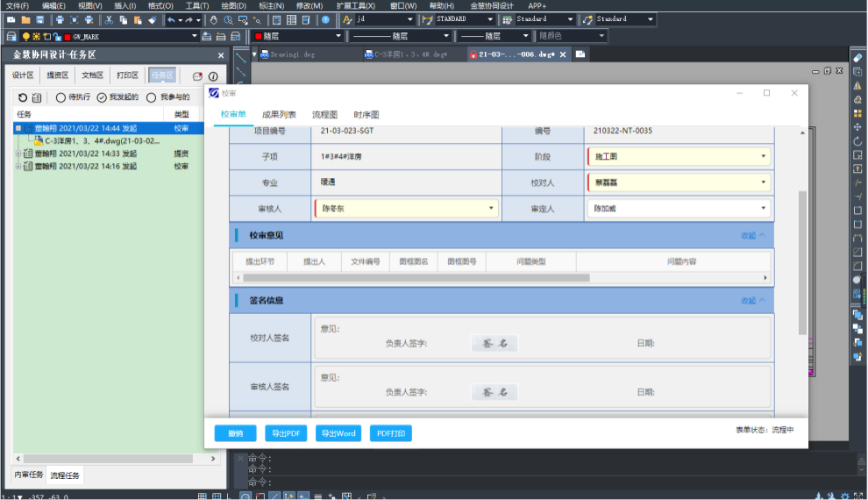Click the 撤销 button
This screenshot has height=500, width=868.
point(235,433)
